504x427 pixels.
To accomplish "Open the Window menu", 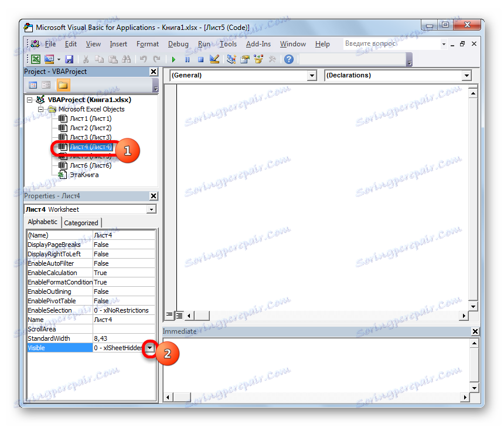I will (x=293, y=44).
